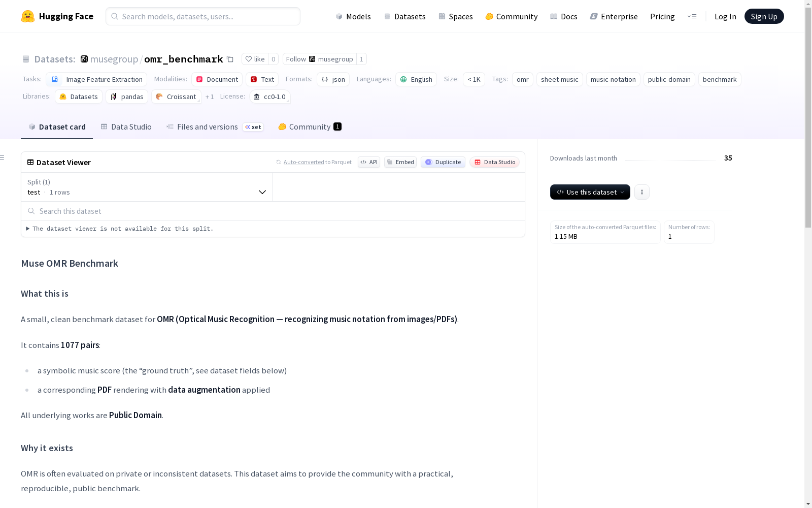
Task: Open the navigation overflow menu icon
Action: click(692, 16)
